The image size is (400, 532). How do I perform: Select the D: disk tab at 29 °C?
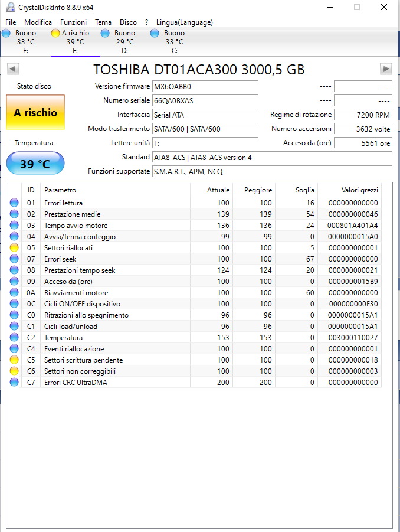point(124,42)
